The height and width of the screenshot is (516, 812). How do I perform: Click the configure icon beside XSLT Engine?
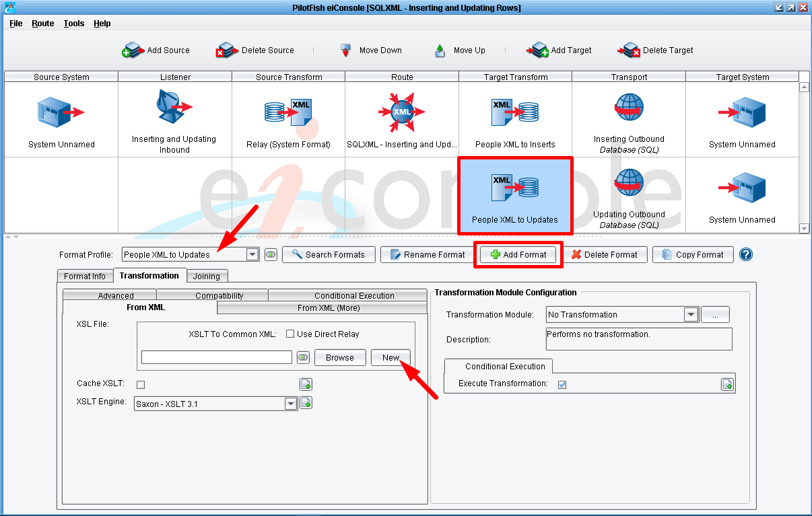(x=306, y=403)
